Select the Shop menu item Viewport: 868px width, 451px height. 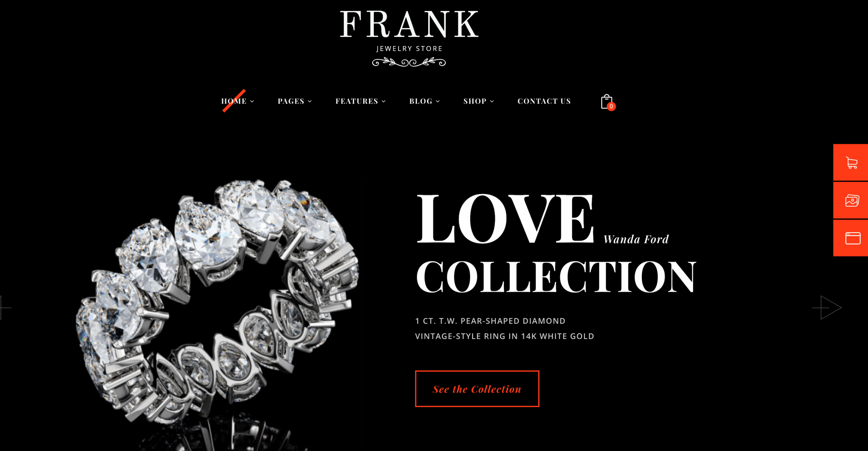coord(475,101)
